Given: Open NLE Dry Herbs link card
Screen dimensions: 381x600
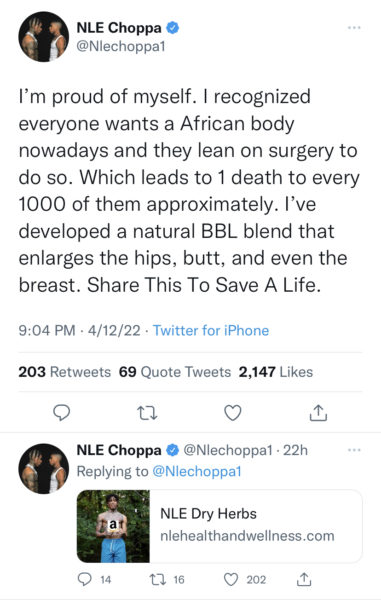Looking at the screenshot, I should [x=220, y=526].
